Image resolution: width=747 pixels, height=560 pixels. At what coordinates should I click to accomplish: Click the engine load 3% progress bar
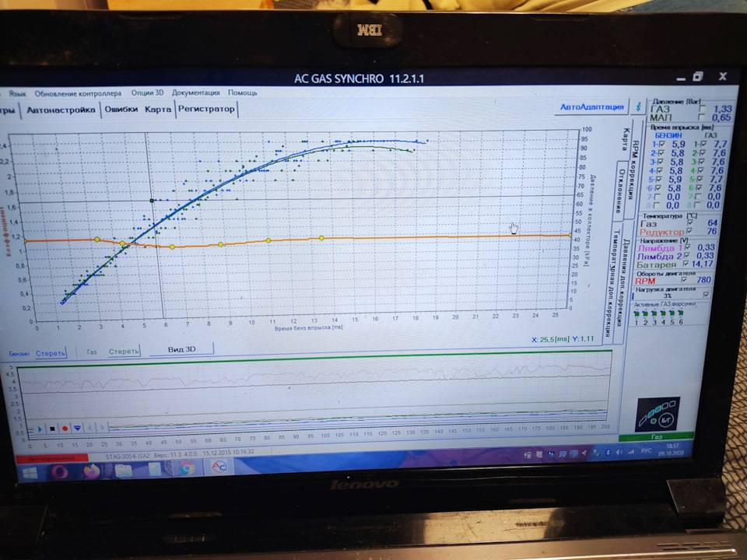tap(667, 296)
